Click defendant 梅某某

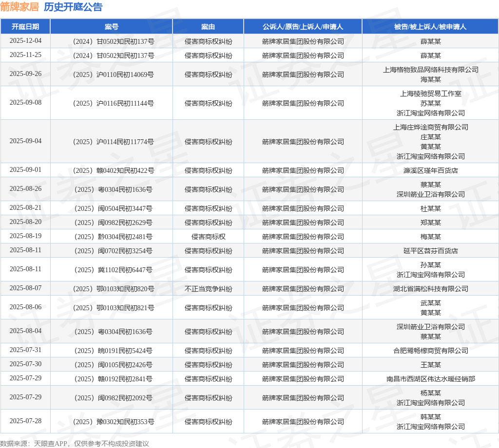[x=431, y=237]
